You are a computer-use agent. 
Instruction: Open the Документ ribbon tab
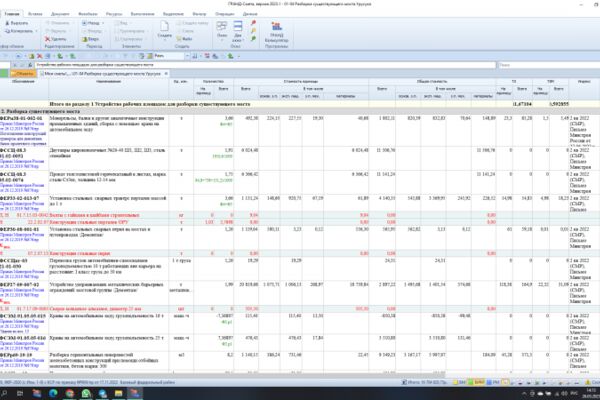(x=60, y=14)
